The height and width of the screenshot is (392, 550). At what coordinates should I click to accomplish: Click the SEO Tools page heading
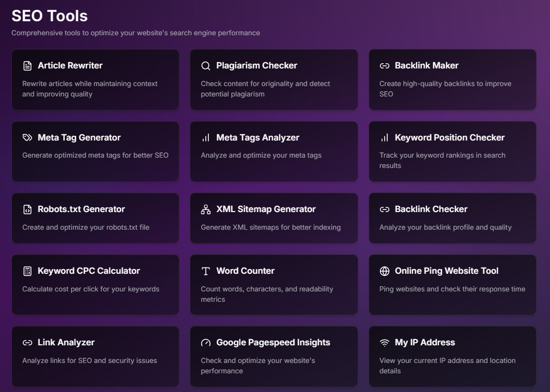(x=50, y=16)
